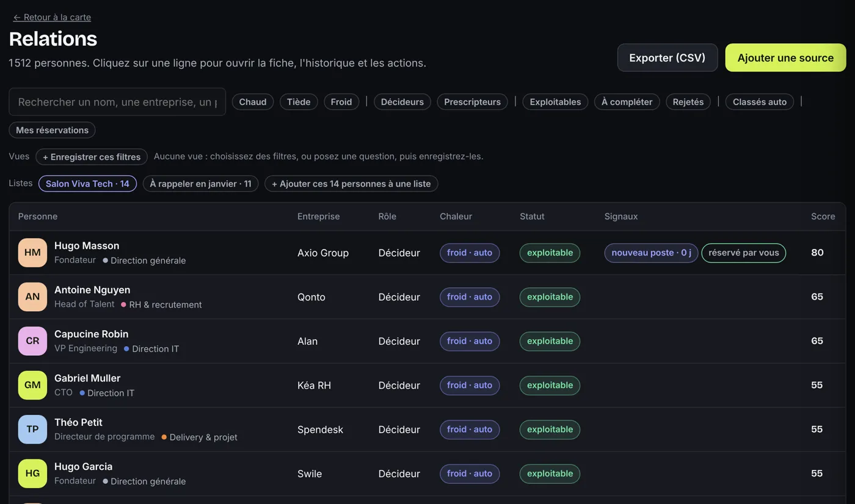Open the TP avatar for Théo Petit

(x=32, y=430)
